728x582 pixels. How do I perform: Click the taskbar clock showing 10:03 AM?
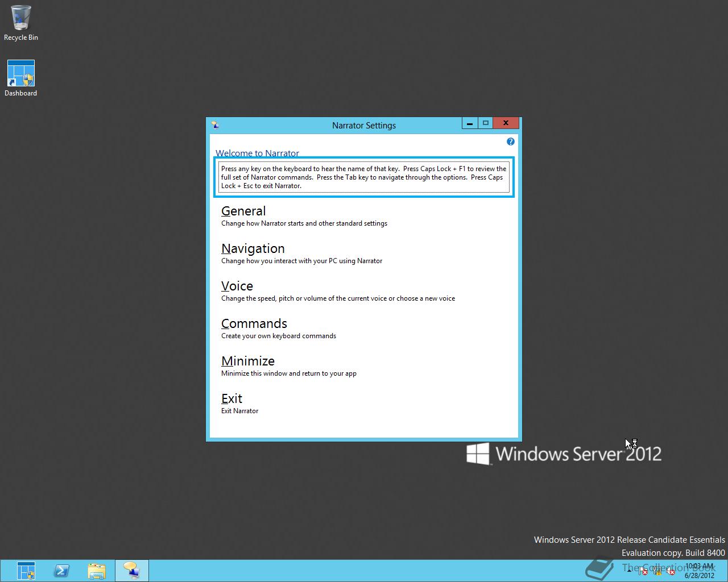[699, 571]
